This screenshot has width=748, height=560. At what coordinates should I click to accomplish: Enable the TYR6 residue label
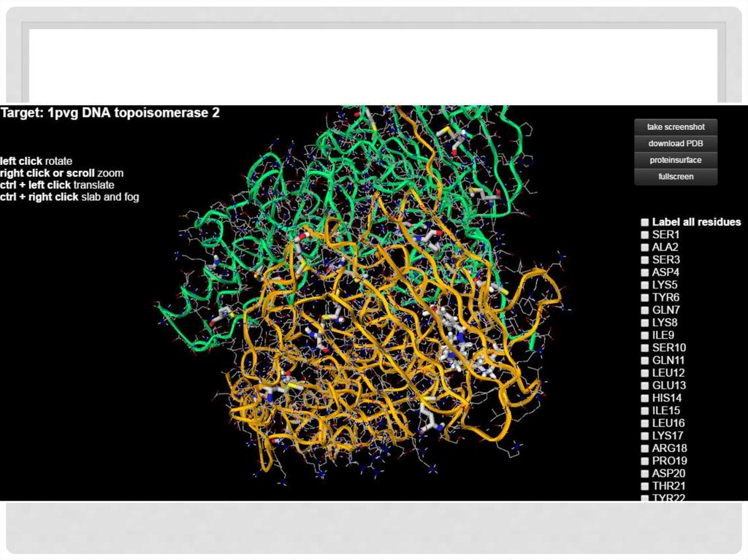click(645, 298)
